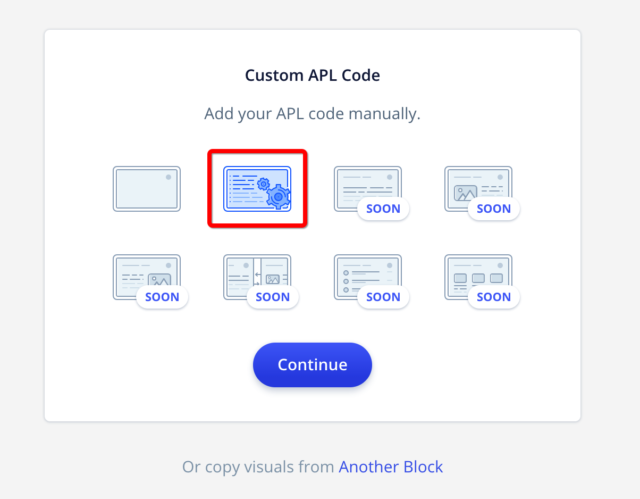Viewport: 640px width, 499px height.
Task: Click SOON badge on card grid template
Action: (x=494, y=297)
